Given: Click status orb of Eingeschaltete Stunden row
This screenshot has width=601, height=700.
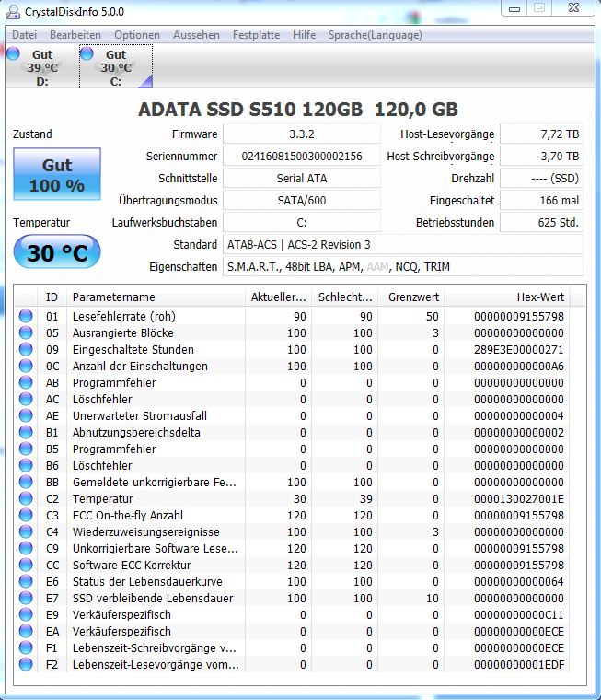Looking at the screenshot, I should click(x=26, y=349).
